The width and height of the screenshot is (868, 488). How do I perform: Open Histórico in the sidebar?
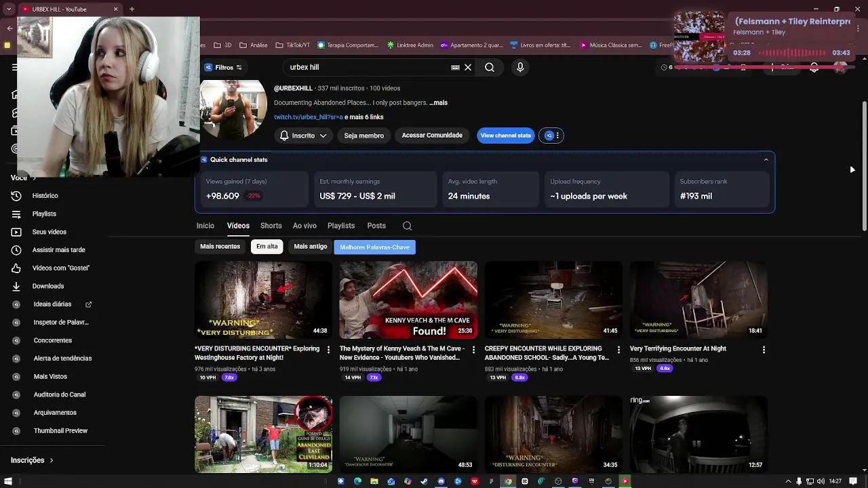(x=45, y=196)
